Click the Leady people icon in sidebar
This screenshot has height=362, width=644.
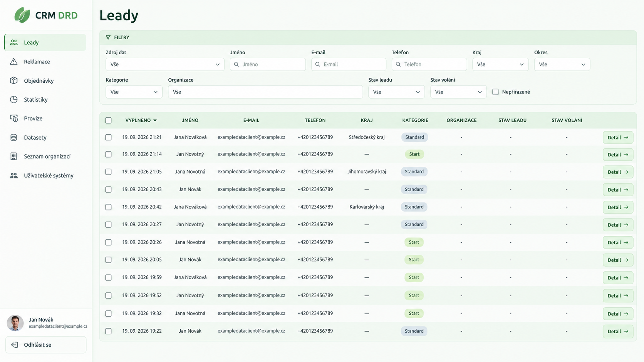pos(14,42)
